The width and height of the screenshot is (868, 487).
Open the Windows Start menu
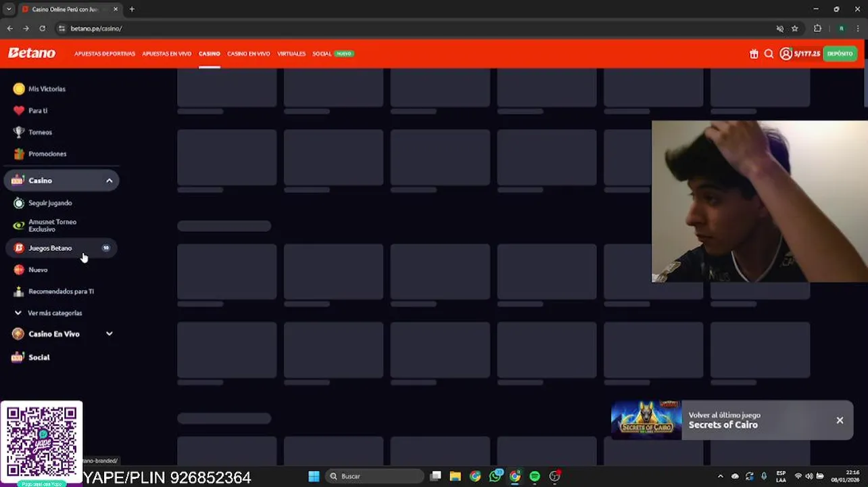pyautogui.click(x=314, y=476)
